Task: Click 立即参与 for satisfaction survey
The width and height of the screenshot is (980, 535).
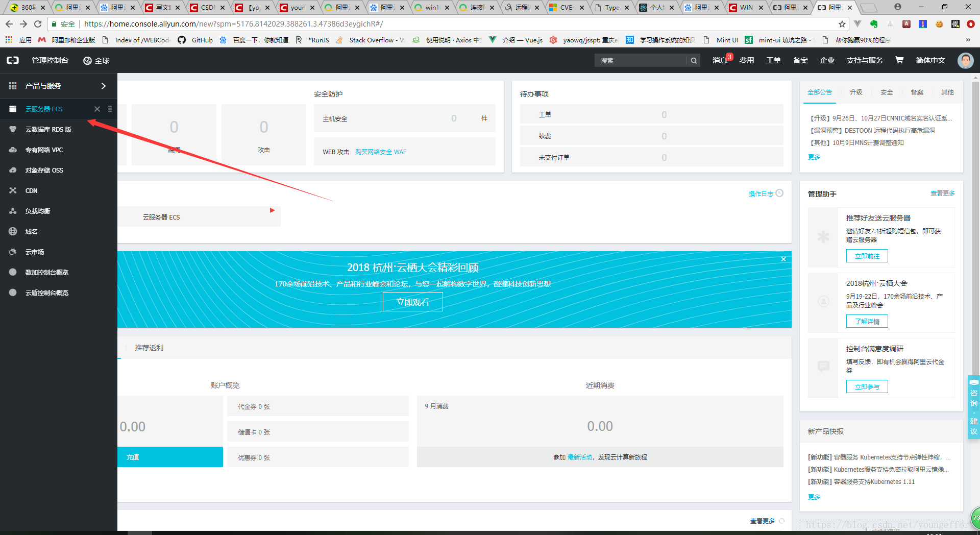Action: point(867,386)
